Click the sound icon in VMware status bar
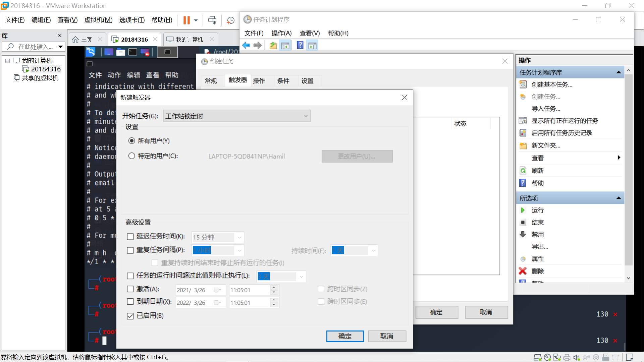Image resolution: width=644 pixels, height=362 pixels. 576,357
